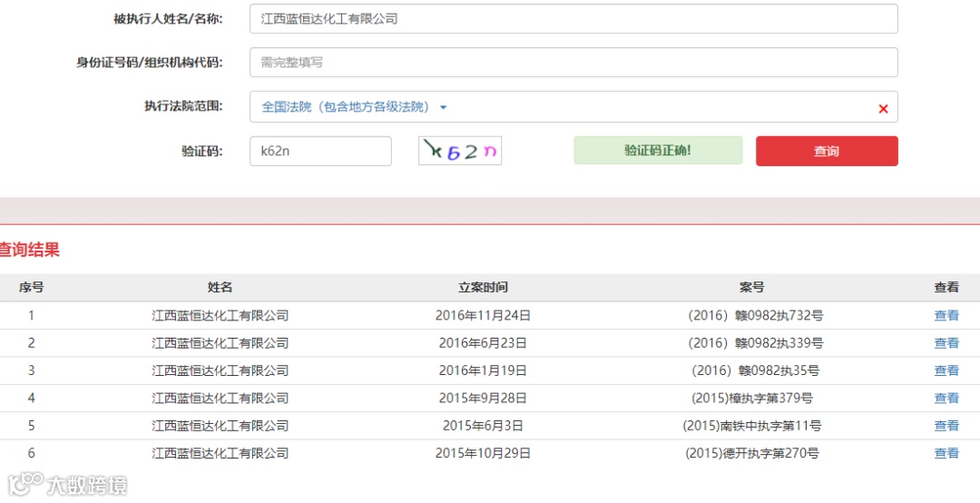
Task: Click date cell 2016年6月23日
Action: tap(483, 343)
